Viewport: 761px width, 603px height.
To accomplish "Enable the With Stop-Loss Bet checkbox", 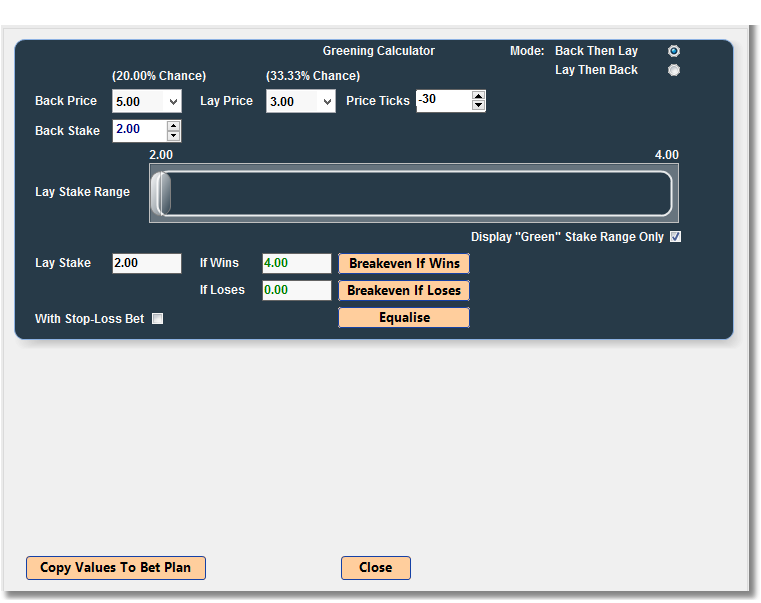I will point(157,319).
